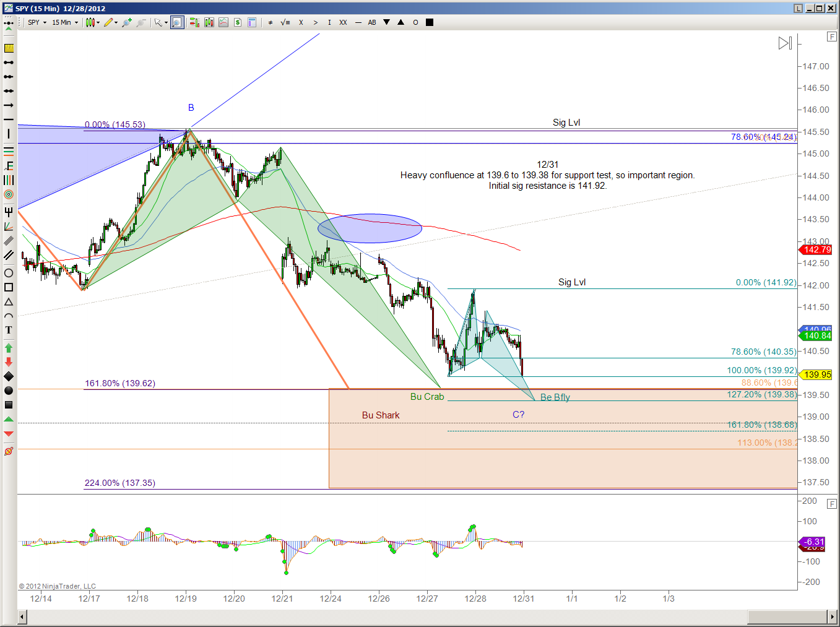Screen dimensions: 840x627
Task: Open the chart style candlestick dropdown
Action: pos(93,22)
